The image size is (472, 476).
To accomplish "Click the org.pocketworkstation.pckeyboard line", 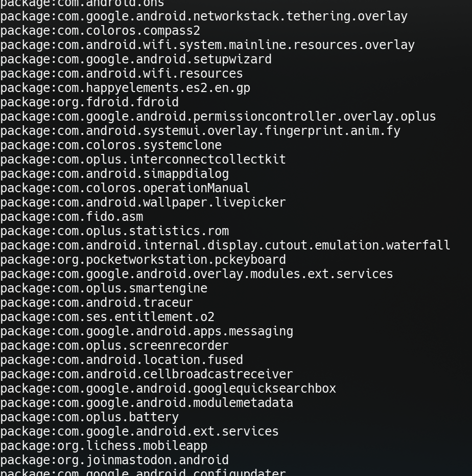I will pos(143,260).
